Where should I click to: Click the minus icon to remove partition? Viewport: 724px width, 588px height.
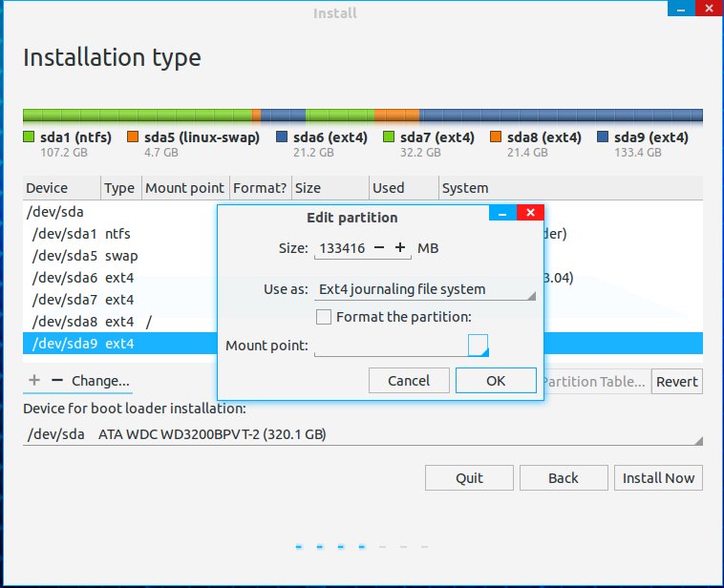[x=56, y=380]
